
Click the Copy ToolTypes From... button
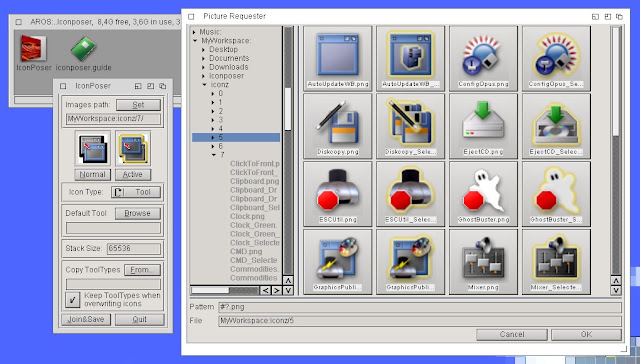coord(142,270)
